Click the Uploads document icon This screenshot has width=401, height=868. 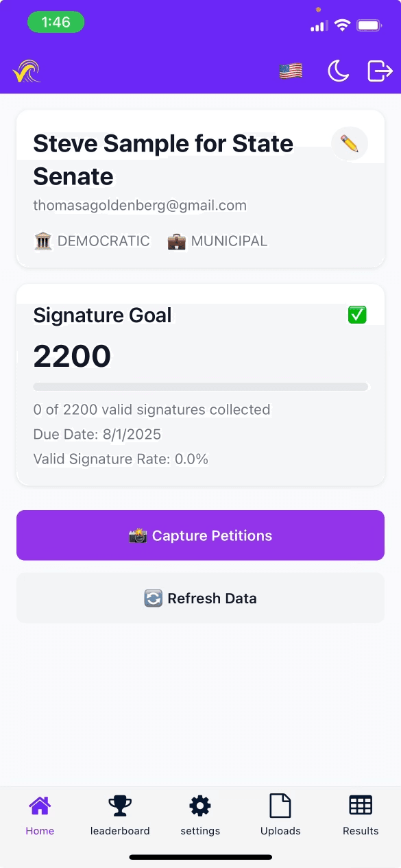(x=280, y=806)
